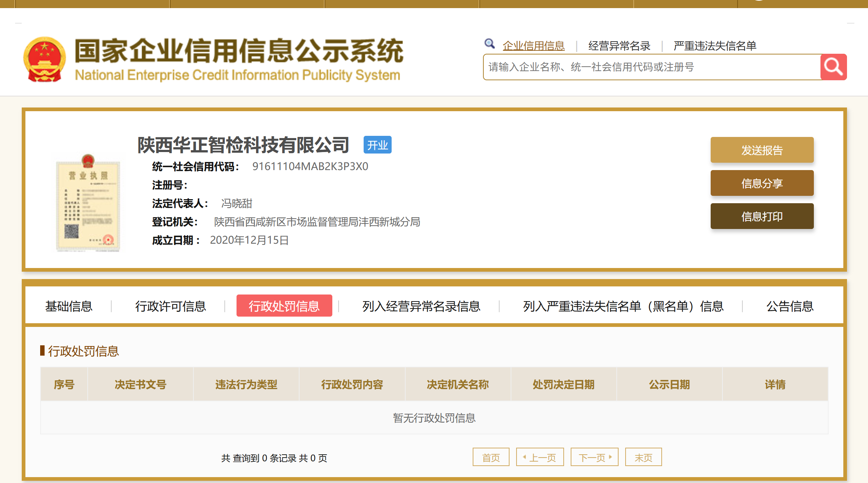
Task: Click the 下一页 pagination button
Action: point(594,457)
